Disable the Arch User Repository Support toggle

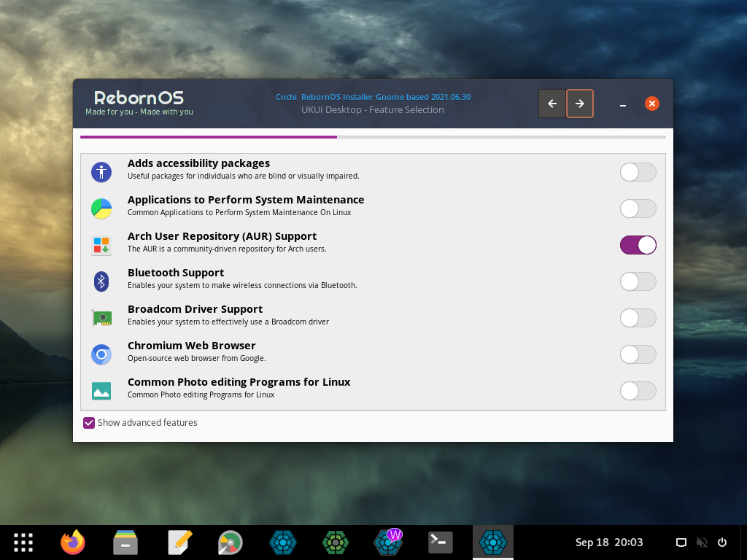pos(638,245)
